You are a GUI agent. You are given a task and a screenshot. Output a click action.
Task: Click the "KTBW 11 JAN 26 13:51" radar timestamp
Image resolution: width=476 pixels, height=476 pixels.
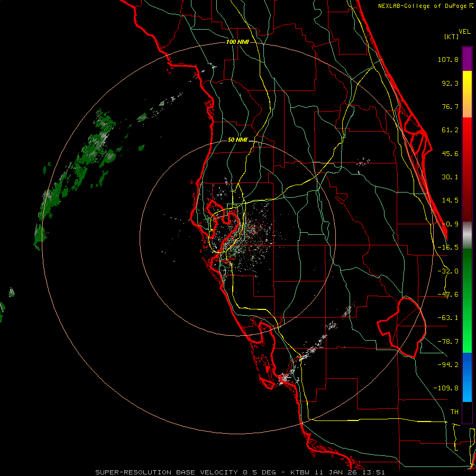337,472
